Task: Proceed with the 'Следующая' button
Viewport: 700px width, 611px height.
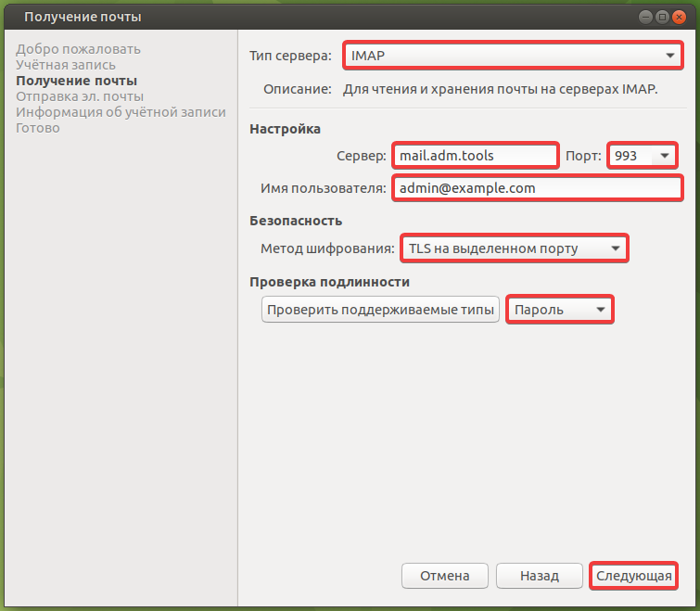Action: pyautogui.click(x=633, y=576)
